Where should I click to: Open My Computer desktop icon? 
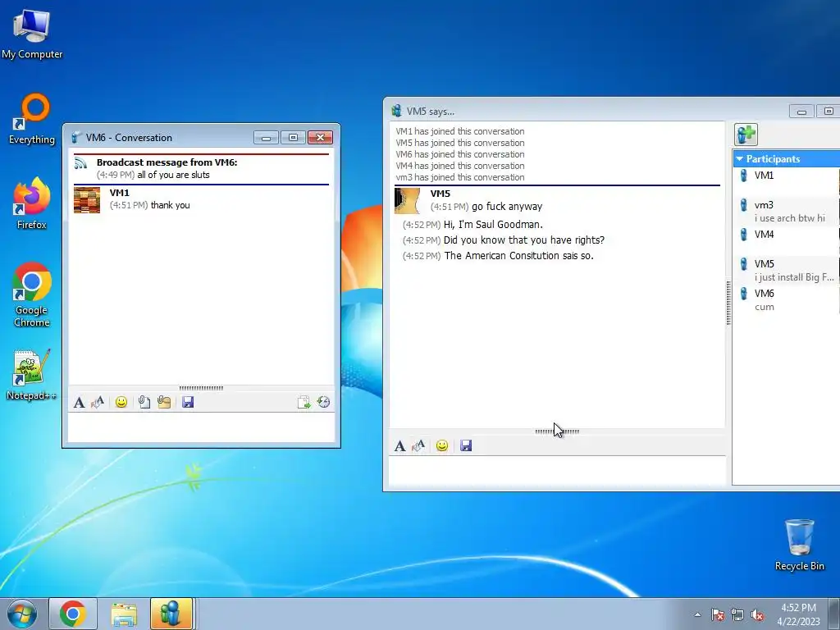(32, 33)
